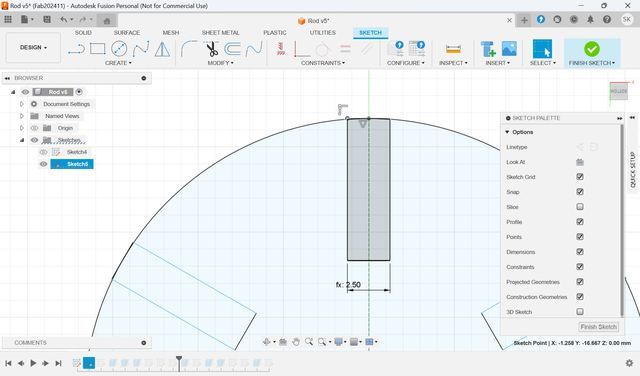Open the MODIFY dropdown menu
The image size is (640, 376).
click(220, 63)
